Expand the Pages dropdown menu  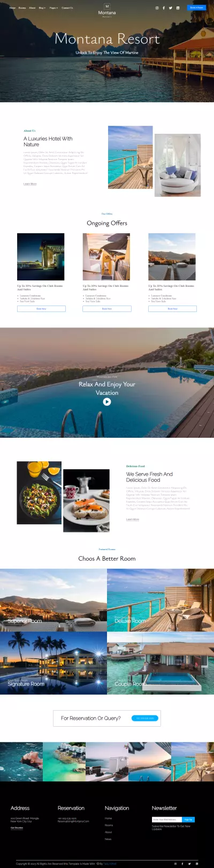[x=53, y=8]
